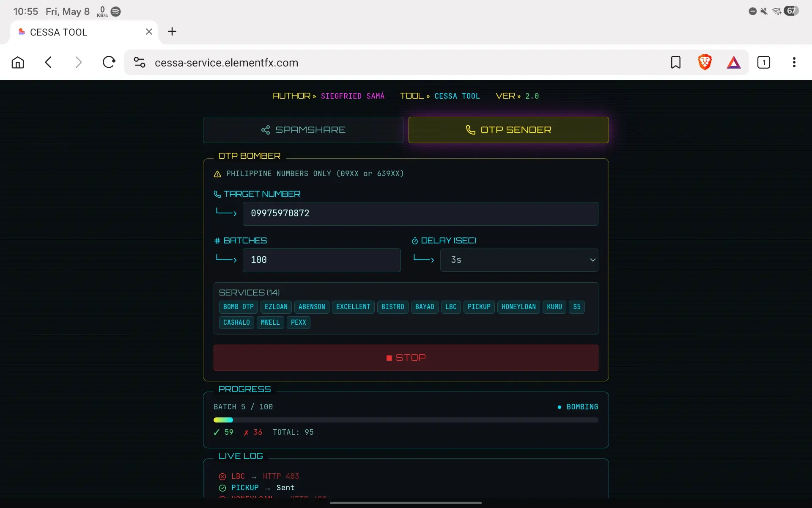Select the BAYAD service tag
Viewport: 812px width, 508px height.
click(425, 307)
